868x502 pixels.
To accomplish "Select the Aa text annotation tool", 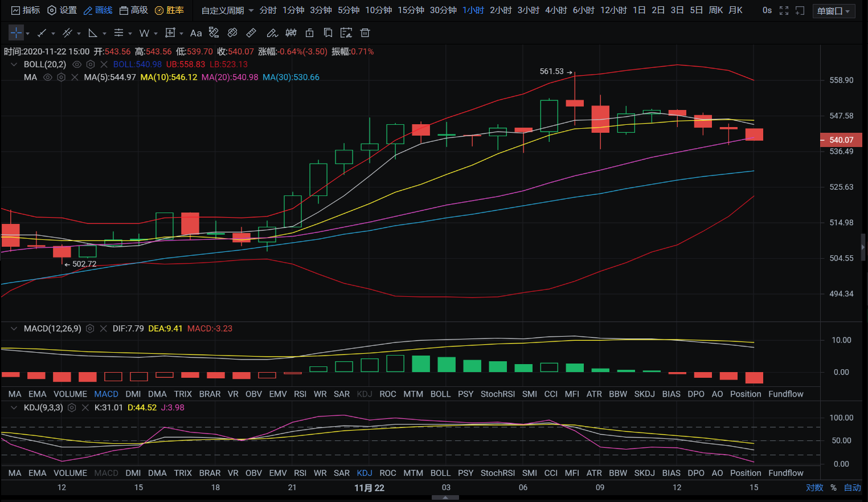I will tap(196, 33).
